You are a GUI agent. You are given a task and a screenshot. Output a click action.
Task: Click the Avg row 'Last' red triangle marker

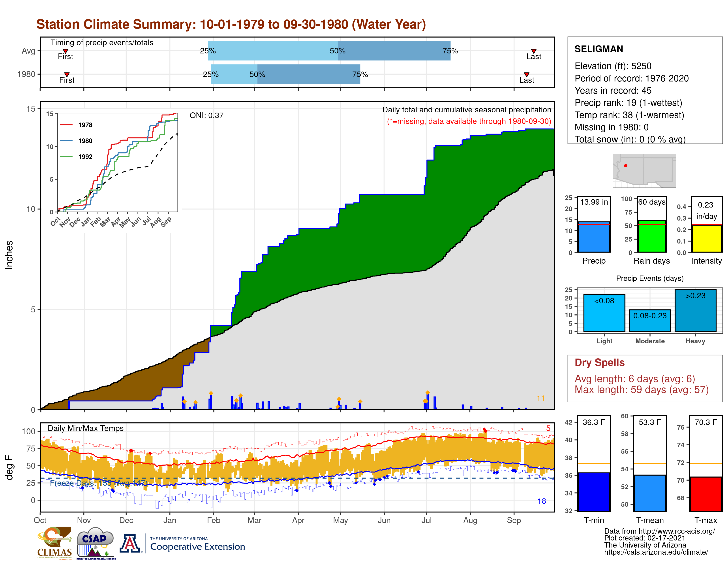click(x=534, y=51)
